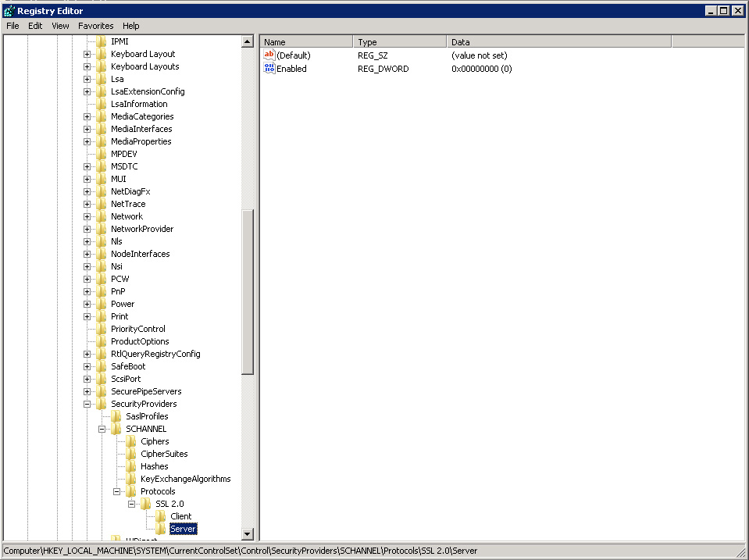Click the Hashes folder icon
This screenshot has width=749, height=560.
click(x=131, y=465)
